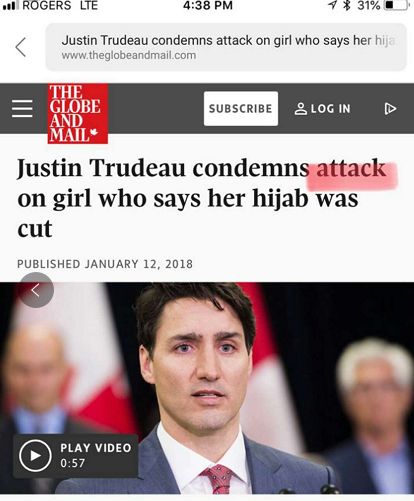
Task: Open the video section triangle icon in header
Action: (x=390, y=109)
